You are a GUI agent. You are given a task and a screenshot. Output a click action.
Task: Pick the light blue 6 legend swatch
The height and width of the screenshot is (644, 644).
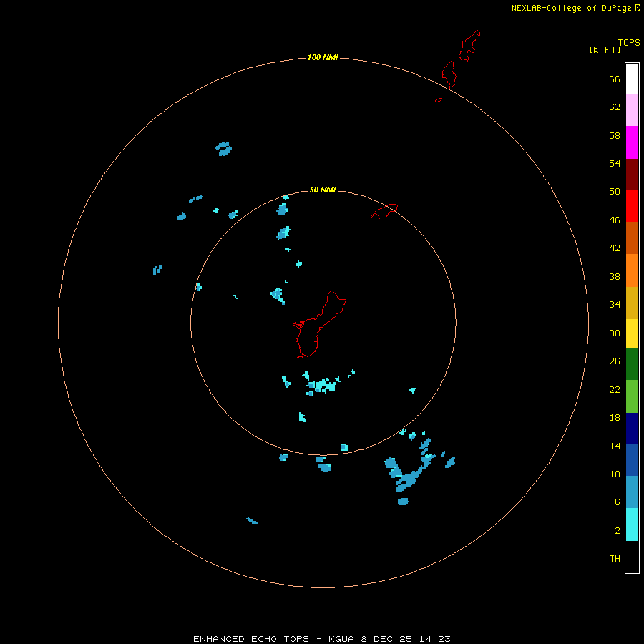point(632,492)
